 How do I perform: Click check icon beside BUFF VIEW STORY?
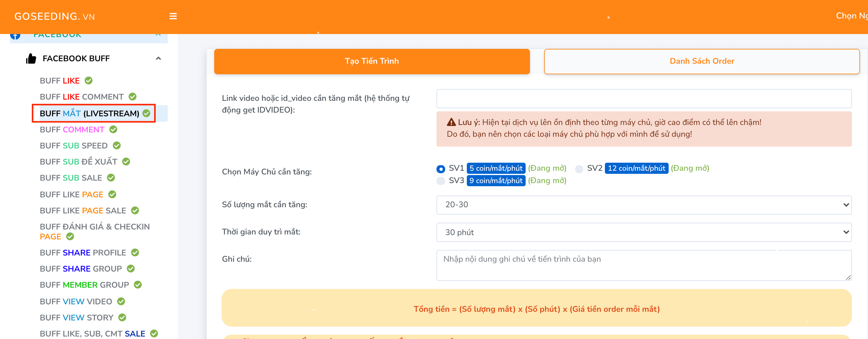tap(122, 317)
